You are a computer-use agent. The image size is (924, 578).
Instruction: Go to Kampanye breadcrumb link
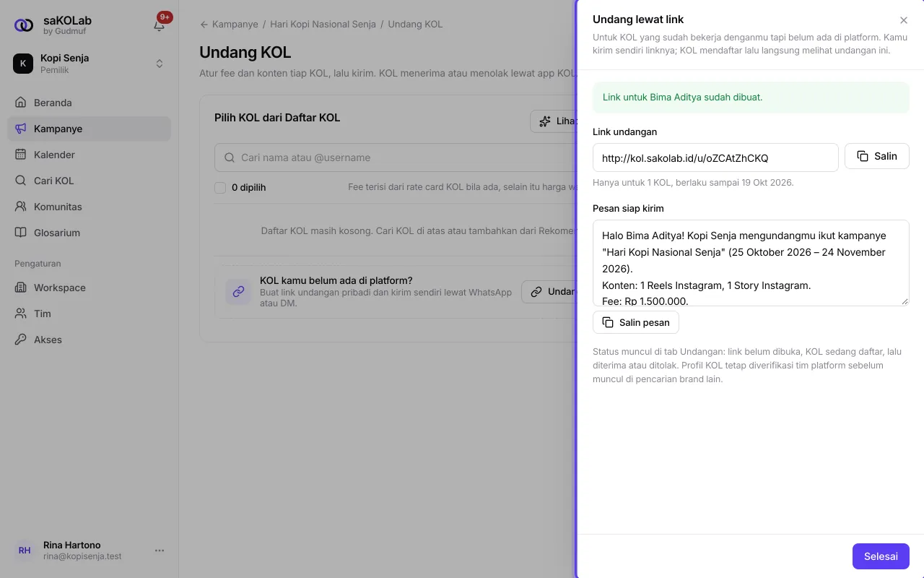[235, 25]
